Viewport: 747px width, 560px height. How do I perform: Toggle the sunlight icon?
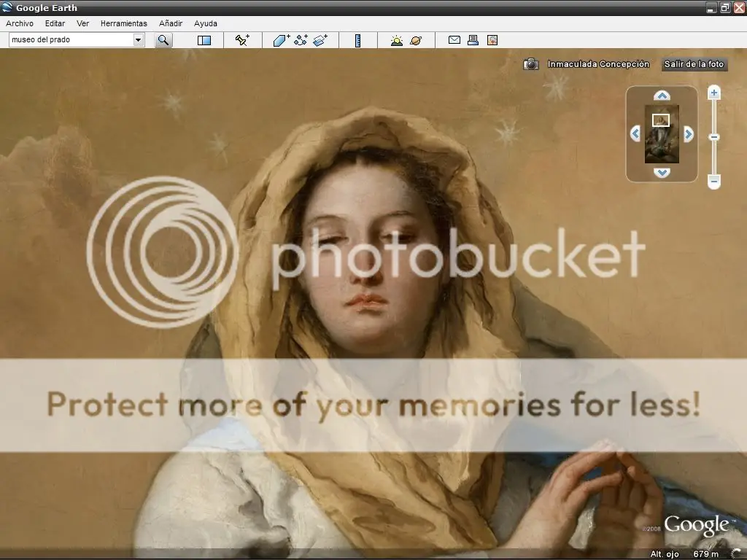(396, 41)
